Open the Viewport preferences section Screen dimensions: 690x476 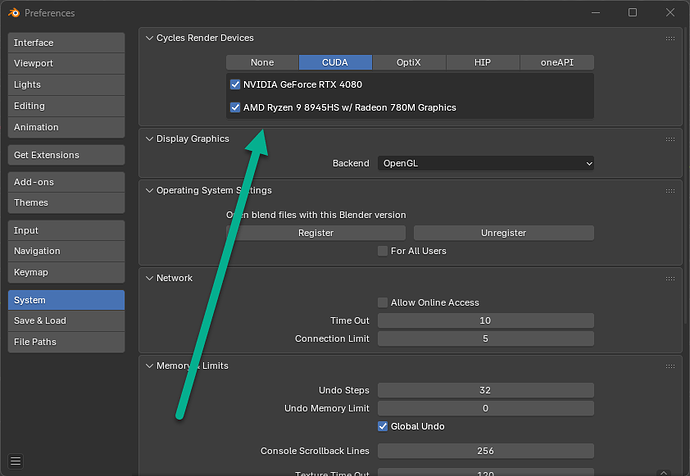click(x=66, y=63)
